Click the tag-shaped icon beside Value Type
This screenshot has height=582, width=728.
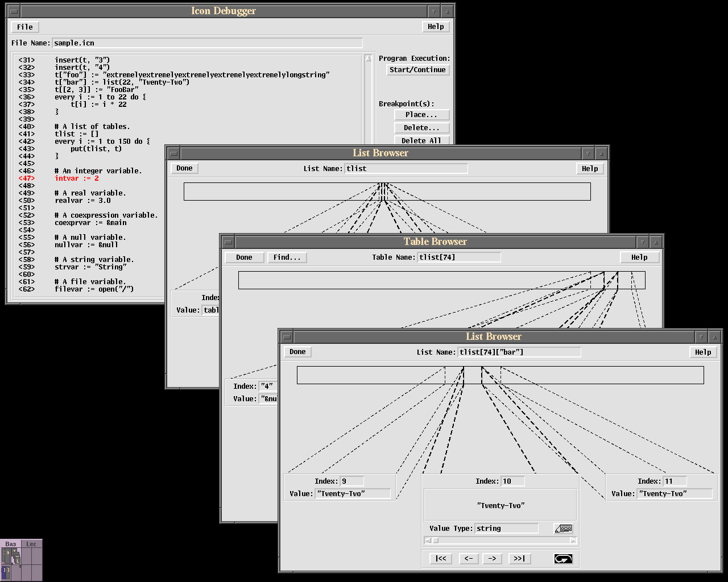click(563, 528)
